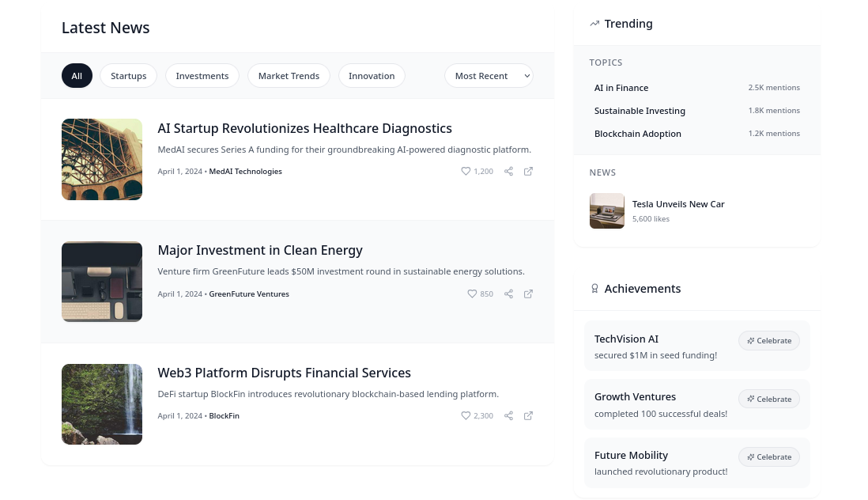This screenshot has width=868, height=500.
Task: Like the Clean Energy investment article
Action: [x=480, y=294]
